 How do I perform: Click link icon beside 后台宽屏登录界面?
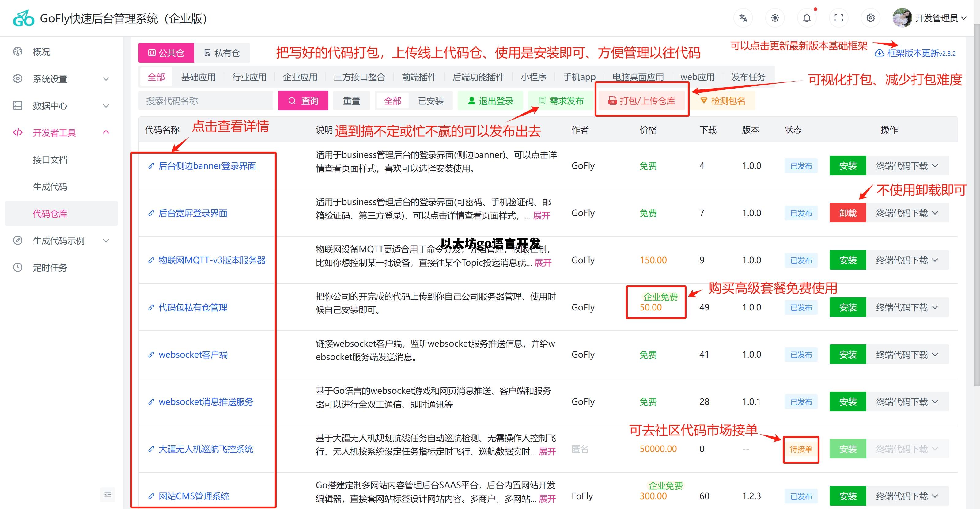(151, 213)
